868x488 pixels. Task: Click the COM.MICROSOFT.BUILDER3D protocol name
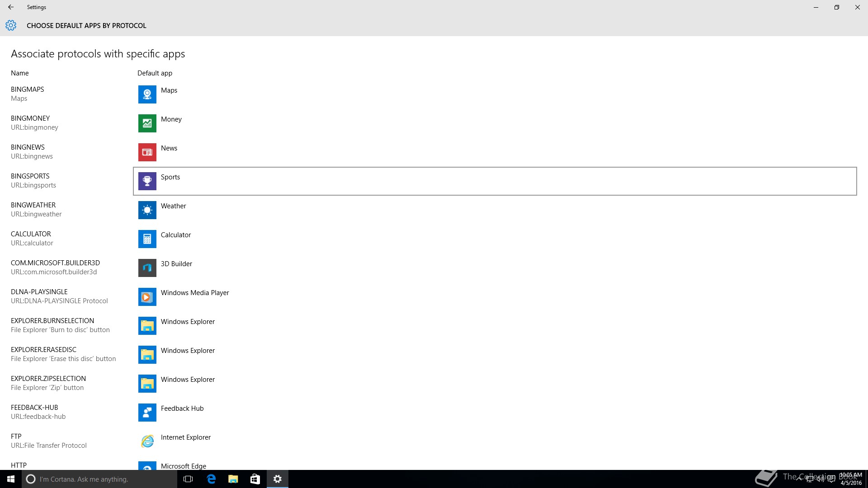pos(55,263)
